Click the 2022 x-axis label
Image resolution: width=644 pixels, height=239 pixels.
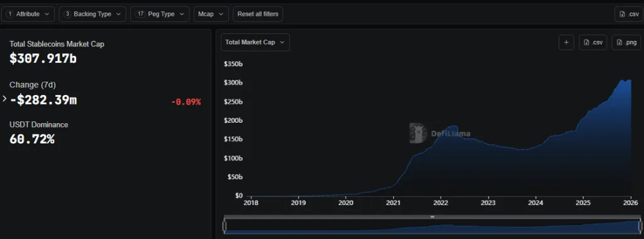(440, 203)
